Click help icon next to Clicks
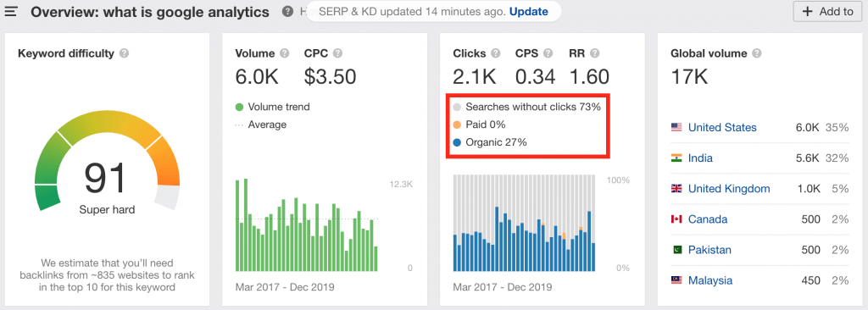This screenshot has width=868, height=310. (x=495, y=53)
